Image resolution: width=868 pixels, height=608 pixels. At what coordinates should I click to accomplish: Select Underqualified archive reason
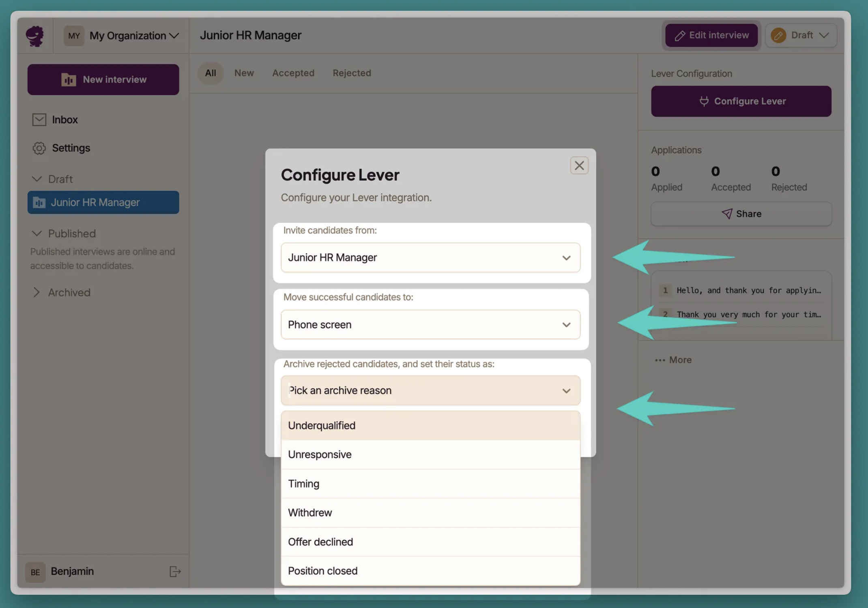pos(430,426)
